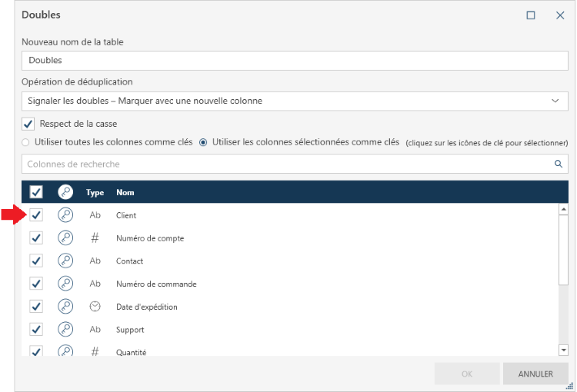Set Contact column as key
577x392 pixels.
[65, 261]
